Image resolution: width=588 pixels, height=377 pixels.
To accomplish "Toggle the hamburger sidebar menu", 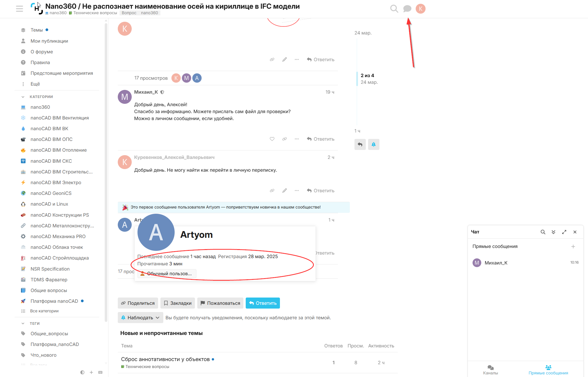I will point(19,9).
